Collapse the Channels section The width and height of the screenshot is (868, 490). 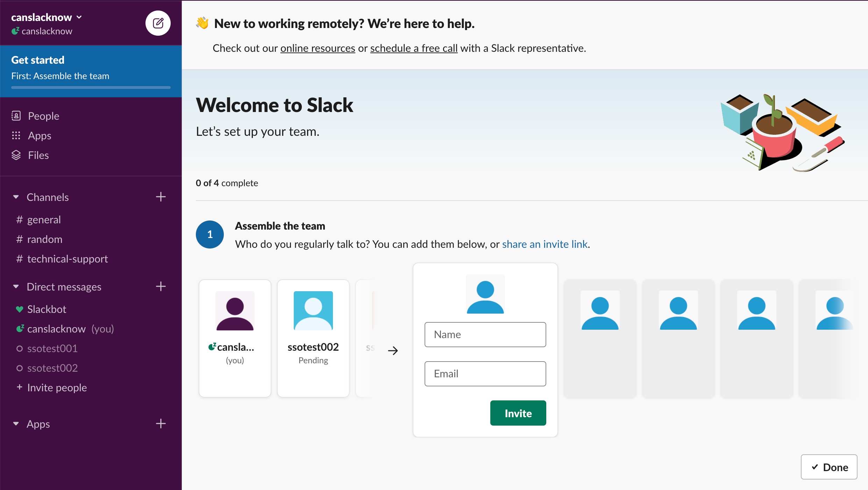pyautogui.click(x=16, y=197)
